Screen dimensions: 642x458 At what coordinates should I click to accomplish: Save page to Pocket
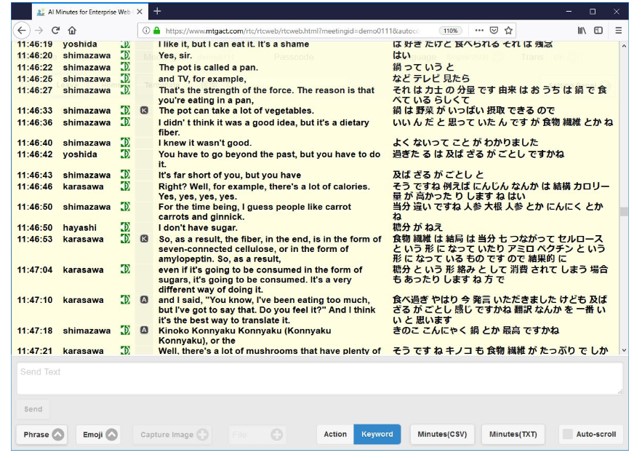click(x=494, y=30)
